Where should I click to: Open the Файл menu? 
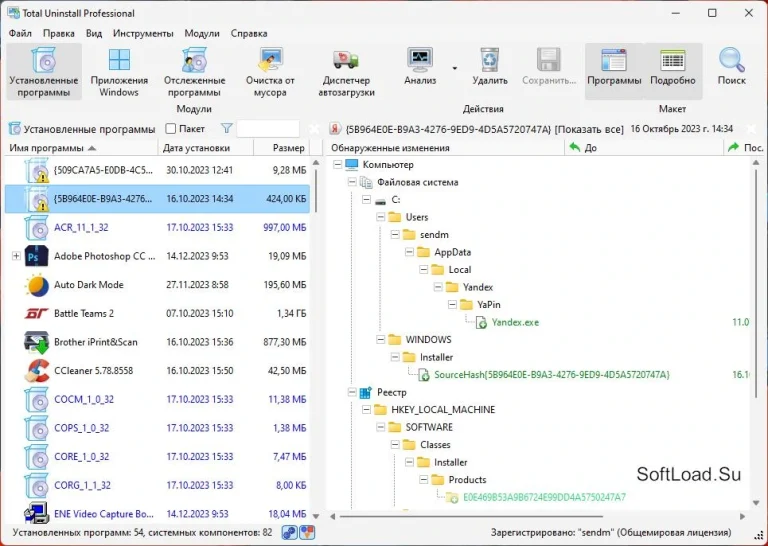tap(20, 33)
